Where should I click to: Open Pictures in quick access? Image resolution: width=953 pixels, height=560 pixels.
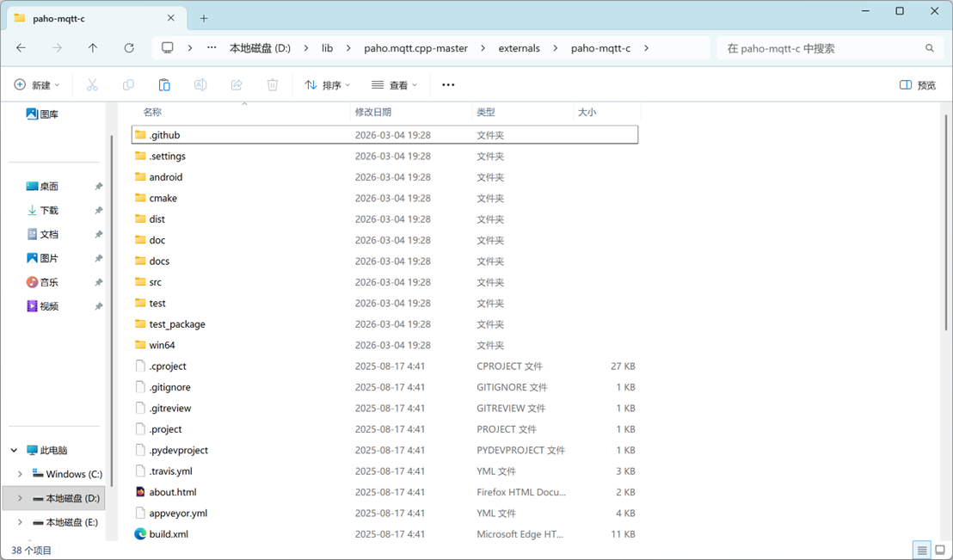(x=42, y=258)
